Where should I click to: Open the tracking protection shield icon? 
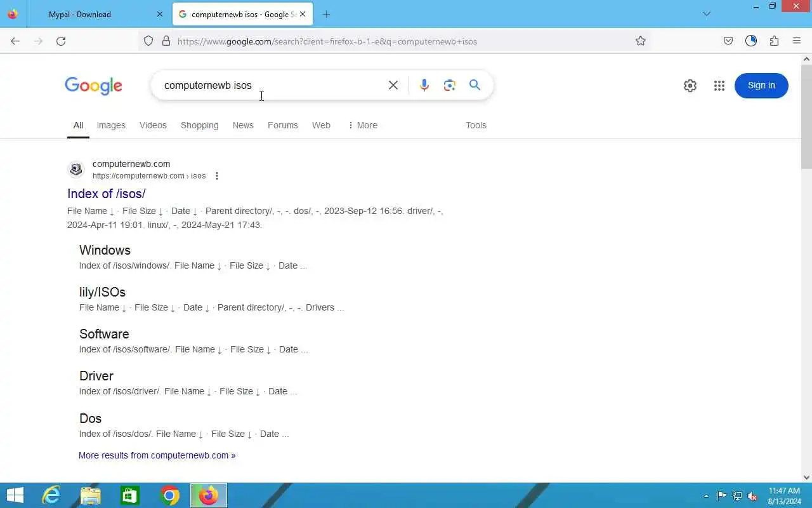pos(148,41)
